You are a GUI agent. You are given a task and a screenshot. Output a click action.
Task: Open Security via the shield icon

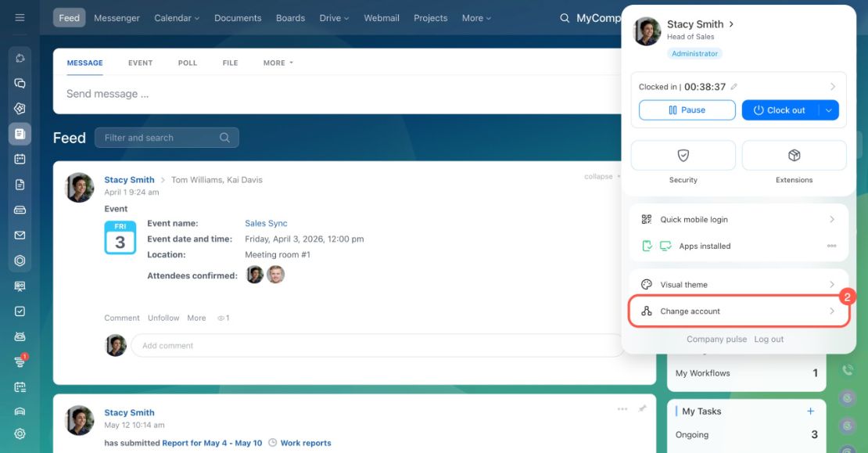683,156
